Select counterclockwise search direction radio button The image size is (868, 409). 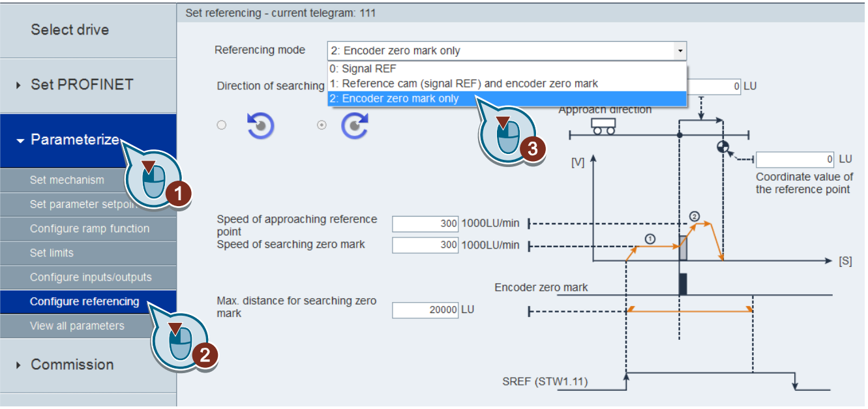222,125
